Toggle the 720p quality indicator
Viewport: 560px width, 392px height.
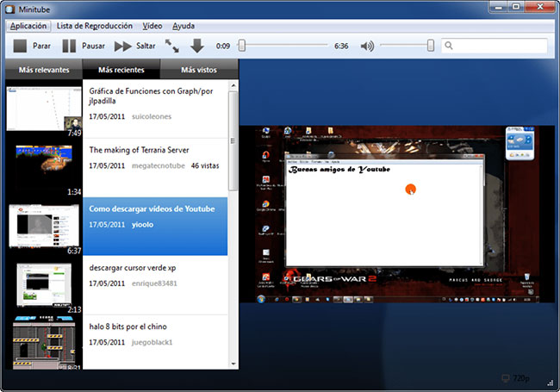tap(516, 378)
